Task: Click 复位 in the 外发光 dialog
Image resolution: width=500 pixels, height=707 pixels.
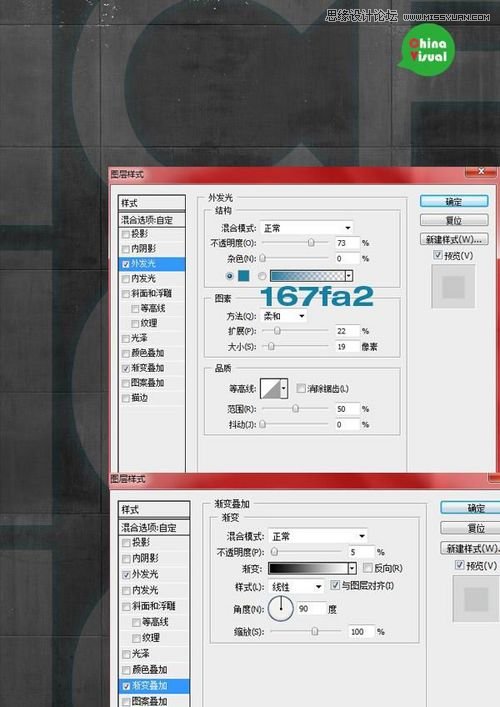Action: [x=454, y=220]
